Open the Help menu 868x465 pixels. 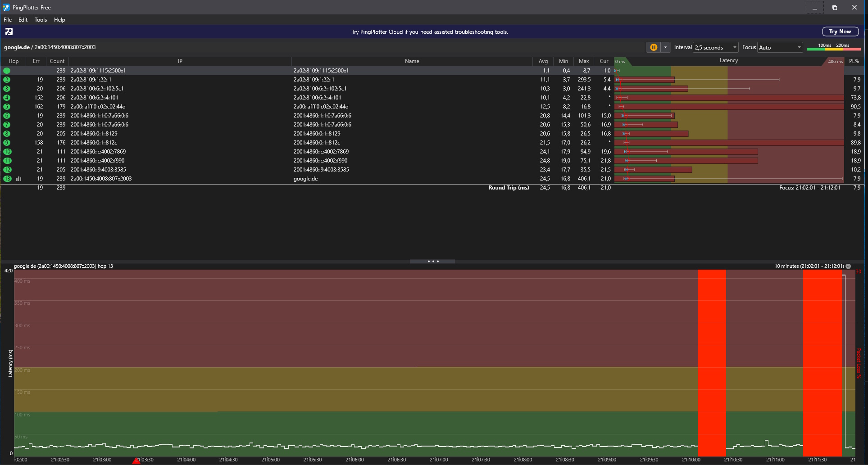point(59,20)
